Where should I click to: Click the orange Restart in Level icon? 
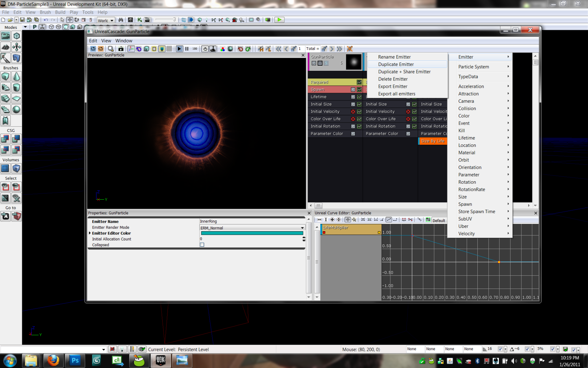click(101, 49)
